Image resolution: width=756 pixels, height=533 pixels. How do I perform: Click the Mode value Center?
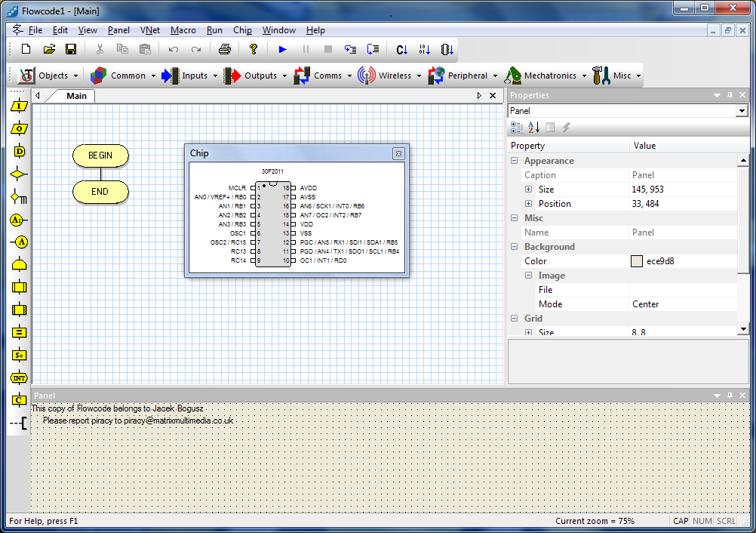646,304
